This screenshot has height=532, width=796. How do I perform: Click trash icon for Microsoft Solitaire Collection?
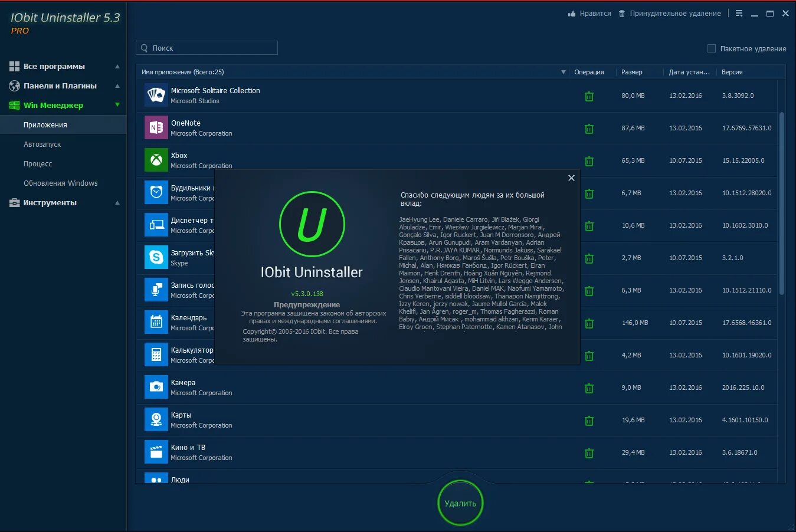click(x=589, y=96)
